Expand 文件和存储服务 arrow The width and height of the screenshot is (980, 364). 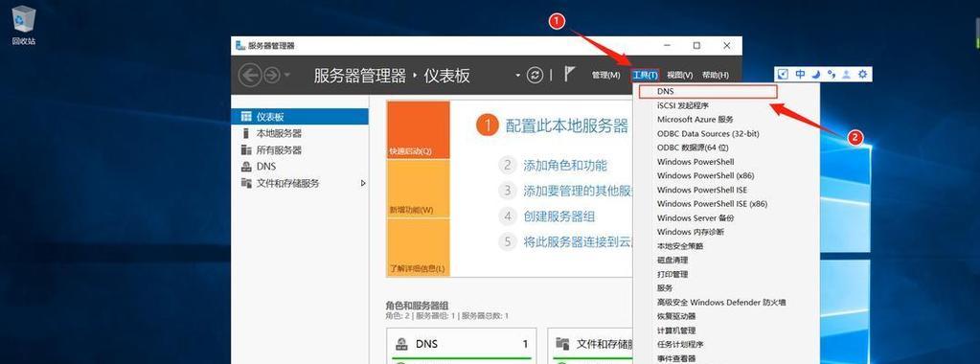pos(362,183)
